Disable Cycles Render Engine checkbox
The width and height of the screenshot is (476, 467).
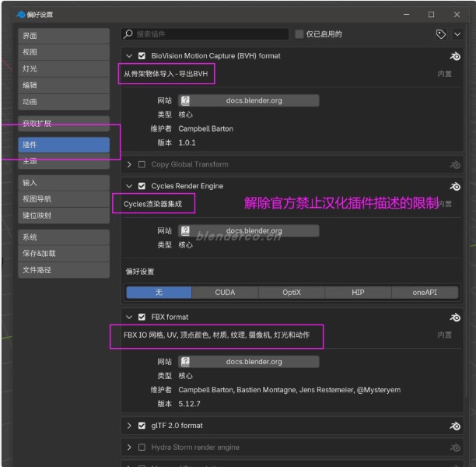(x=142, y=186)
